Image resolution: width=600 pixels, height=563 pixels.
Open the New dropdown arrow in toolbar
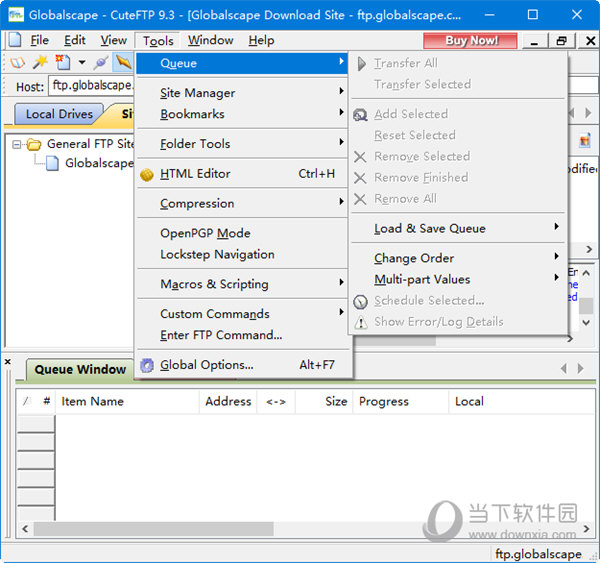click(x=82, y=62)
